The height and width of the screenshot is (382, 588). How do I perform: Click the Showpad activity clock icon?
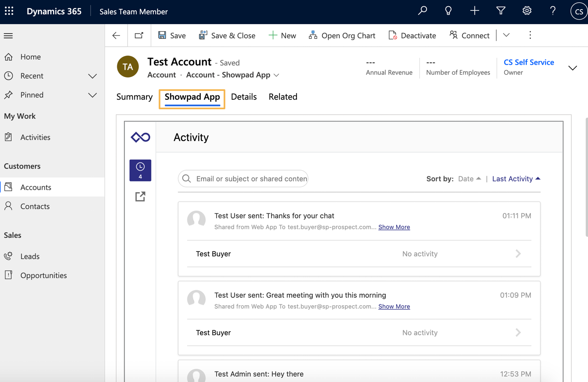click(x=140, y=170)
